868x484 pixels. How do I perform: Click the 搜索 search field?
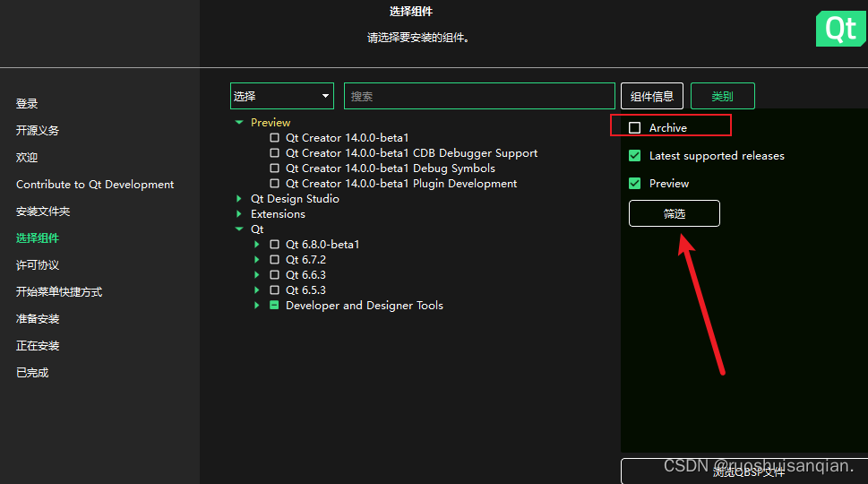[x=479, y=96]
